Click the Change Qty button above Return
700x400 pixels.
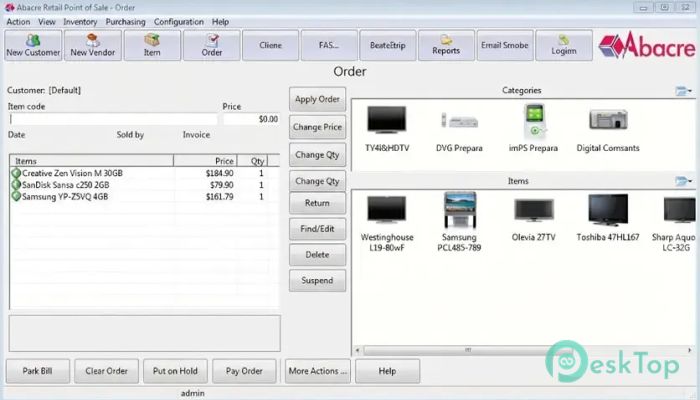[x=317, y=181]
